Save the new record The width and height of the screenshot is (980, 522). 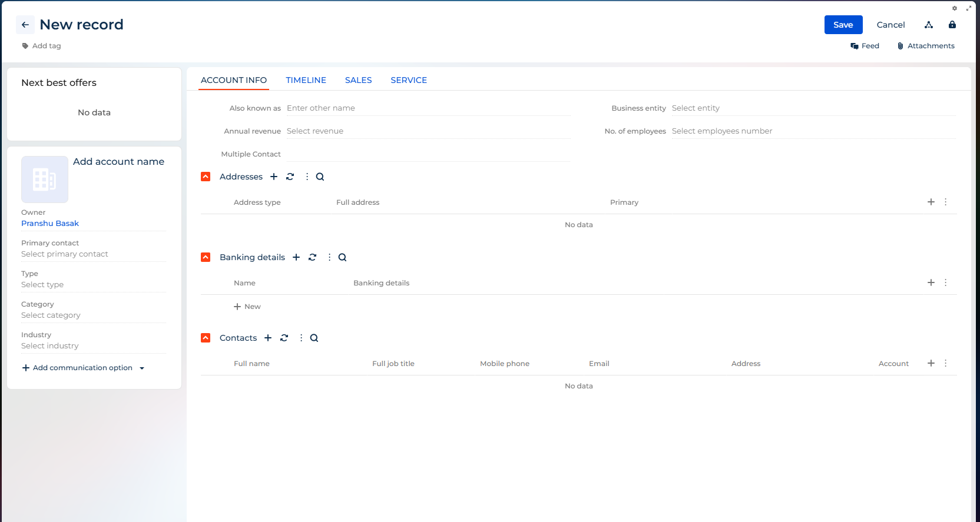843,25
